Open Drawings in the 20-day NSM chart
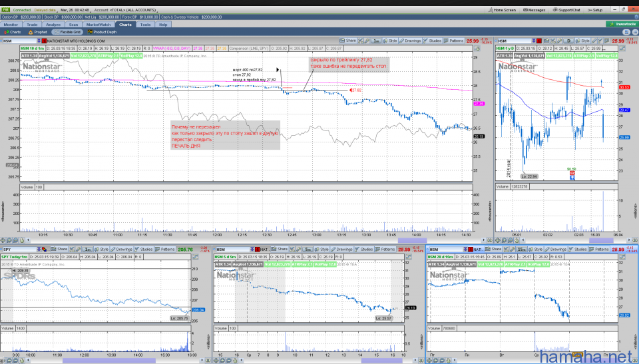 (555, 249)
